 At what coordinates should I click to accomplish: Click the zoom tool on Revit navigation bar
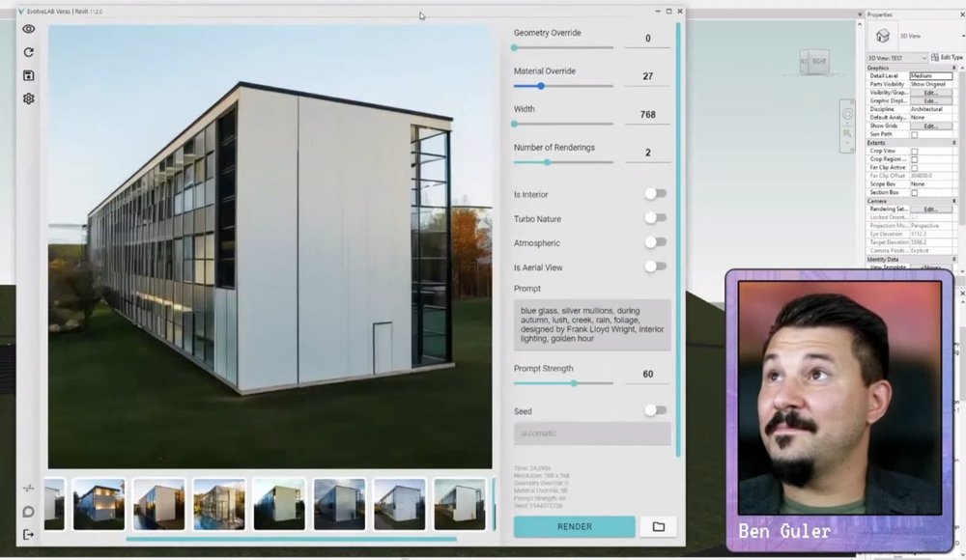[x=847, y=133]
